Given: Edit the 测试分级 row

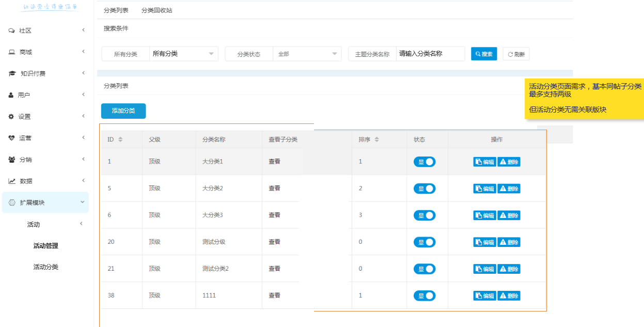Looking at the screenshot, I should (485, 242).
